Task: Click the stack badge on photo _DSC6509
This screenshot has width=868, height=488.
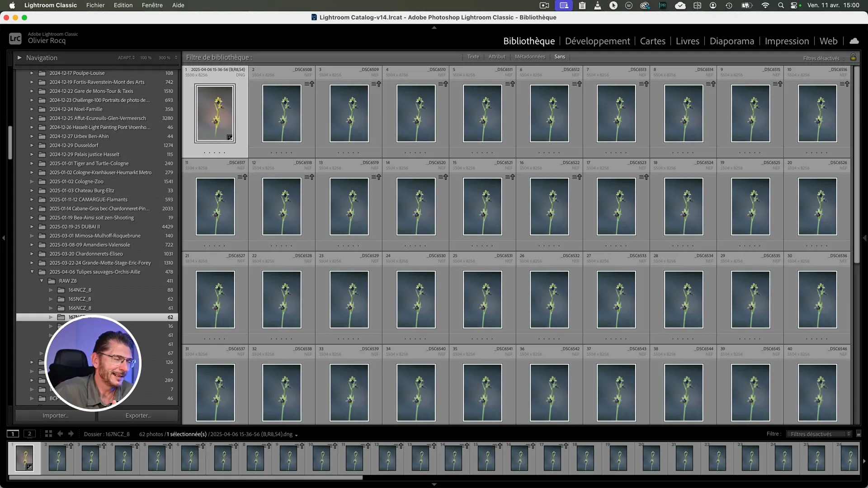Action: tap(376, 84)
